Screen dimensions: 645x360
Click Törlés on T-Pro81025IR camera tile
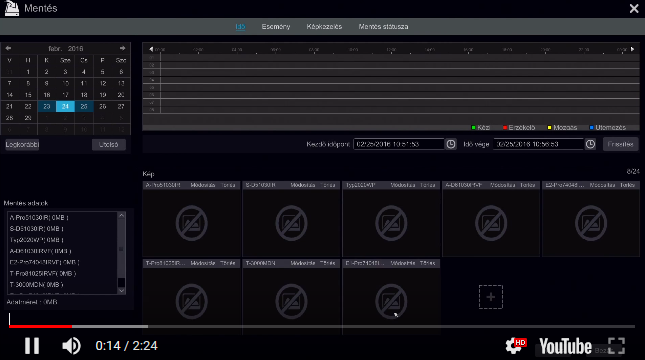(228, 263)
